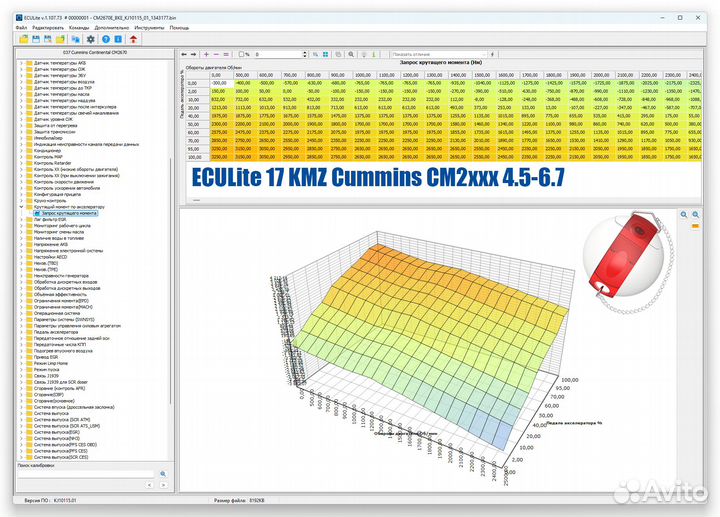This screenshot has height=517, width=720.
Task: Open settings with the gear icon
Action: 91,39
